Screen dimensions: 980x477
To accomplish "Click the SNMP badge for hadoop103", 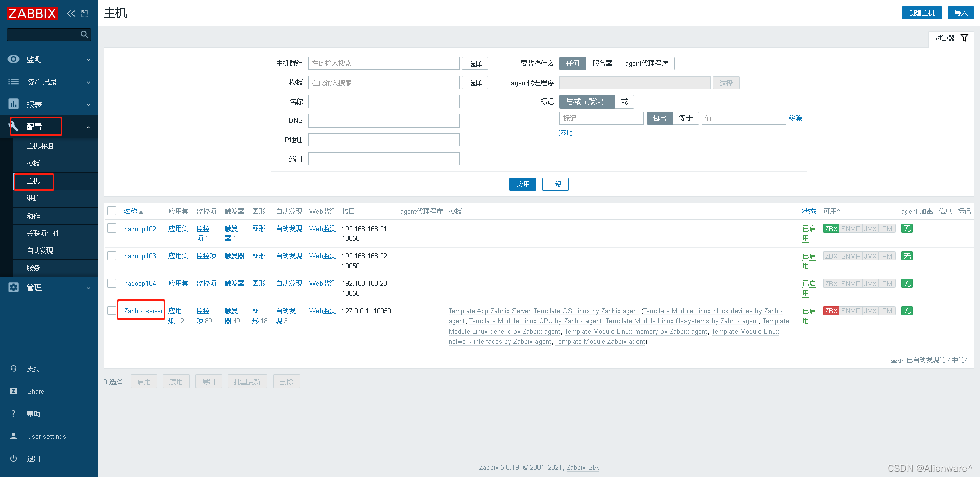I will point(851,256).
